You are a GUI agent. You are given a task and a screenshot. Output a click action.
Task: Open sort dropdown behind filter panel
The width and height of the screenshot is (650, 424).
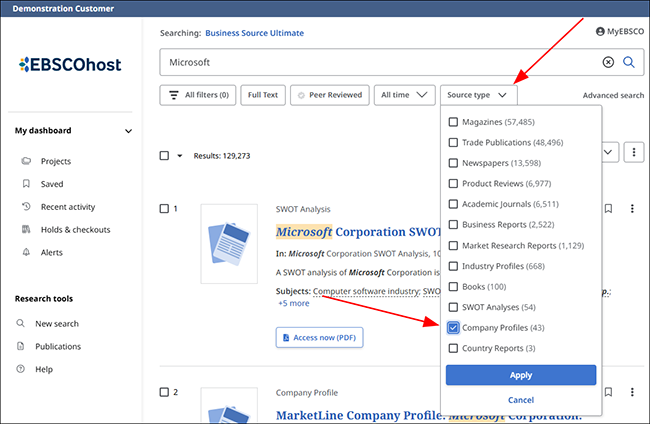pyautogui.click(x=610, y=152)
